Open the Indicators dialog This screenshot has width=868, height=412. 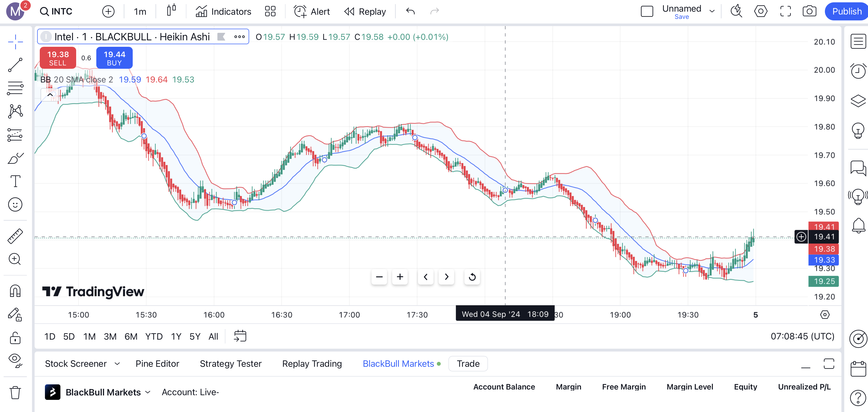pyautogui.click(x=223, y=11)
